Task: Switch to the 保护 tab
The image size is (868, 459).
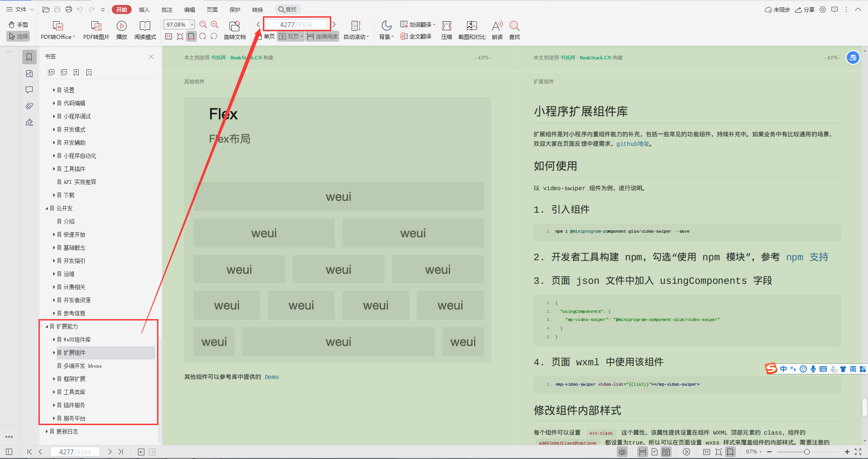Action: click(235, 10)
